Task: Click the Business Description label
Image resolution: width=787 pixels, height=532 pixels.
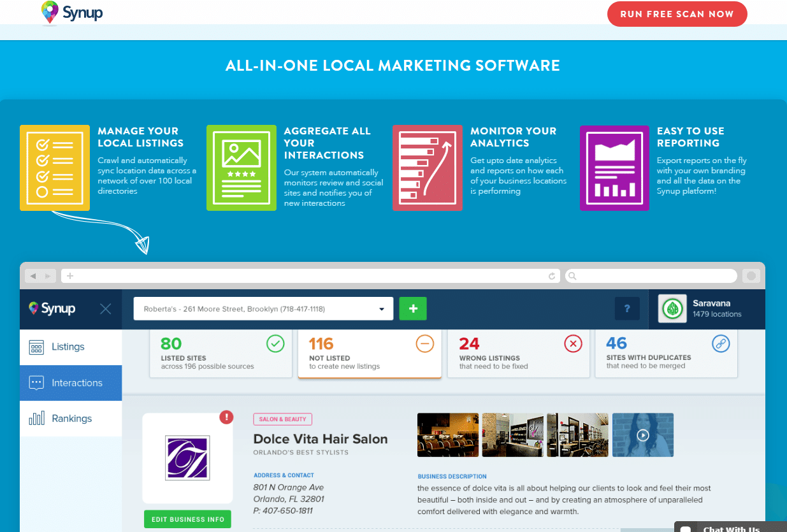Action: pyautogui.click(x=452, y=476)
